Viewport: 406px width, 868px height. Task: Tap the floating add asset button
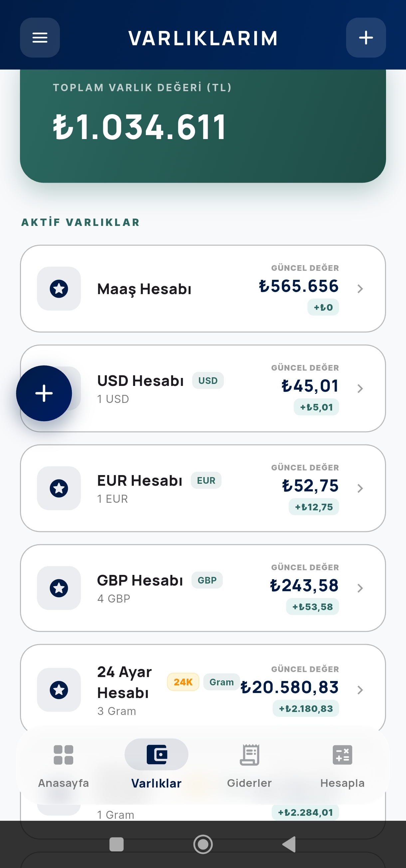click(44, 393)
